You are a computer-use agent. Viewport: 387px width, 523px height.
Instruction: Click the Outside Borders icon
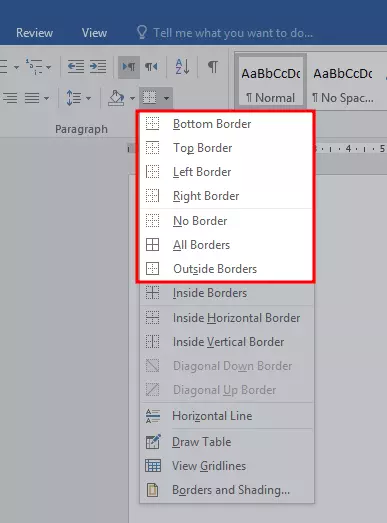tap(152, 269)
